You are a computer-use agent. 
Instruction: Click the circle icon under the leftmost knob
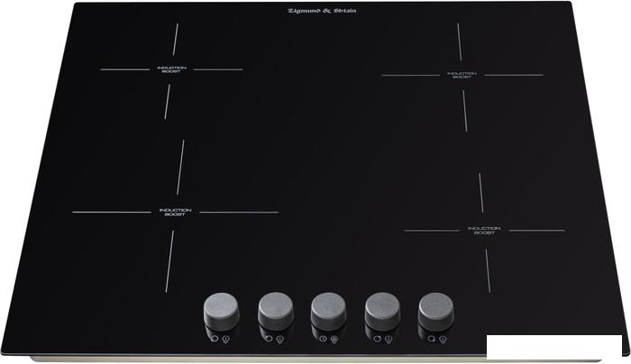(x=214, y=341)
